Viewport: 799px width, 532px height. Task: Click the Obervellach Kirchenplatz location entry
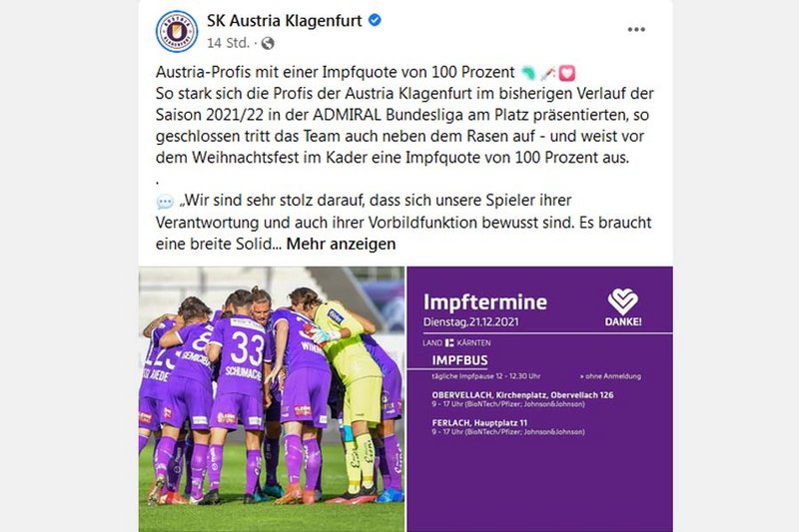pos(522,399)
